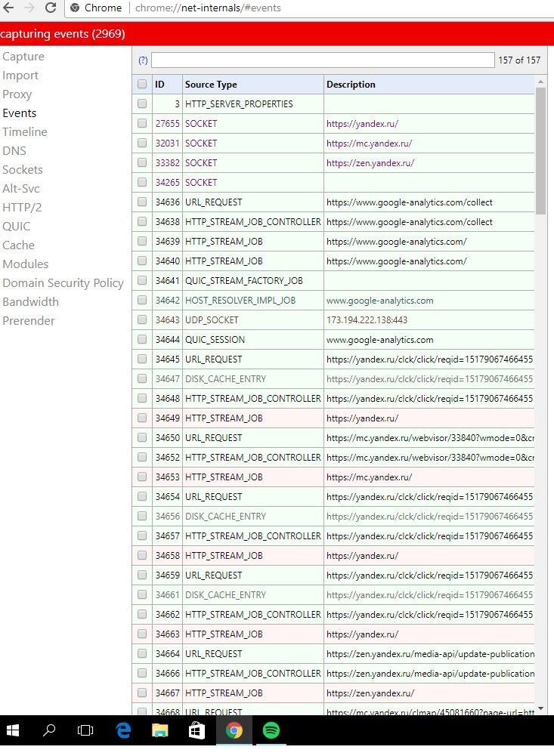Click the filter help (?) link
The width and height of the screenshot is (554, 756).
tap(143, 60)
